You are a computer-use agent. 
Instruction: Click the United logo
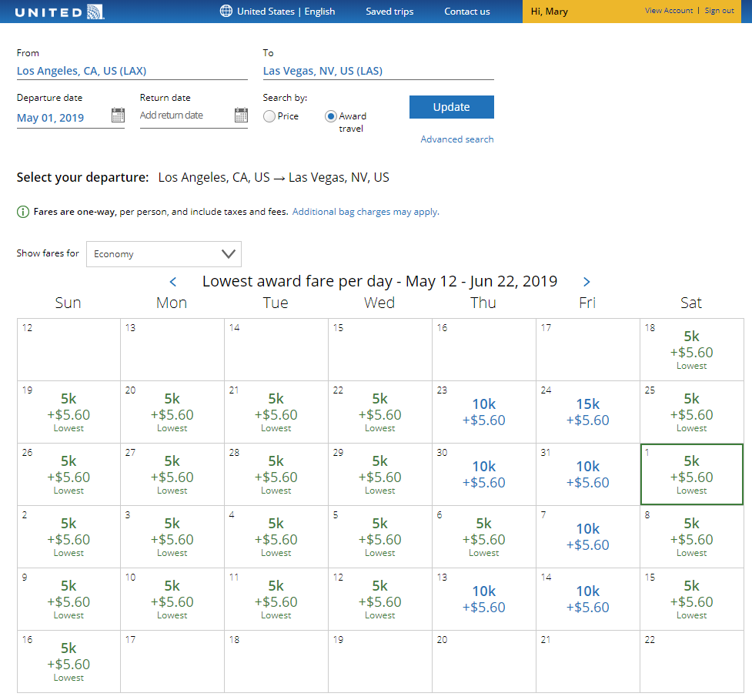(59, 12)
